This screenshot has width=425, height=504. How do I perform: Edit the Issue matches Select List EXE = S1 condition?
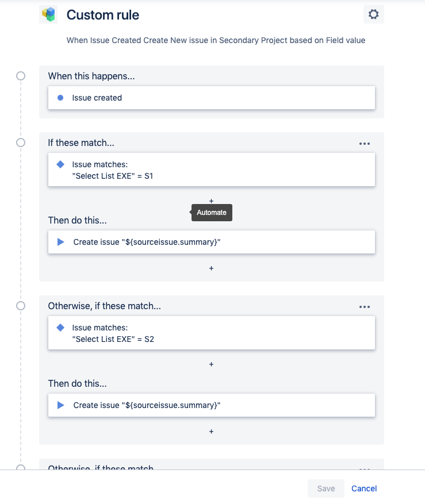point(211,170)
